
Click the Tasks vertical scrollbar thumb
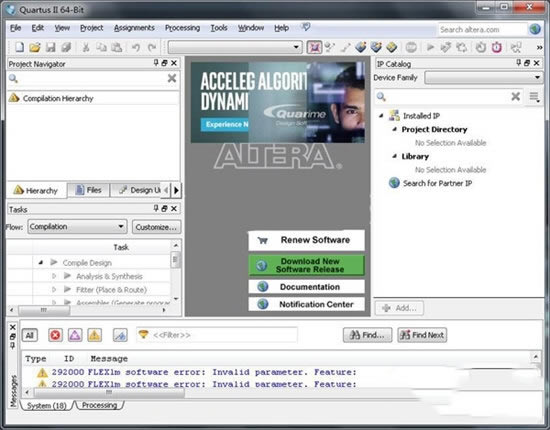point(175,260)
